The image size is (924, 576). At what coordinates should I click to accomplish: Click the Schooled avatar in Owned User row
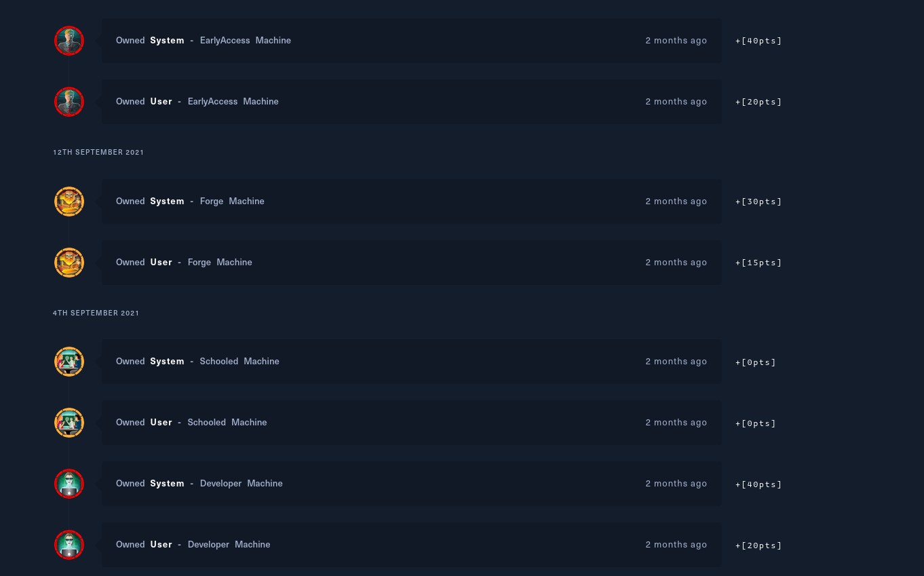(69, 423)
